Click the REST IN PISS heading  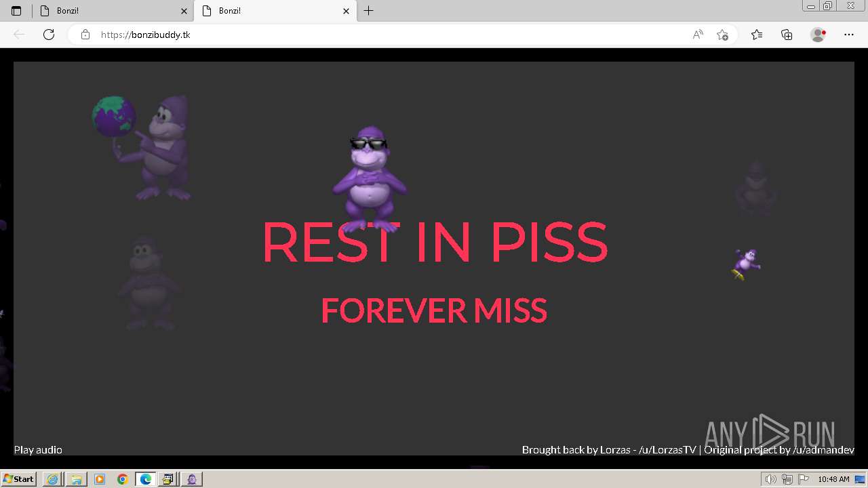click(x=435, y=242)
